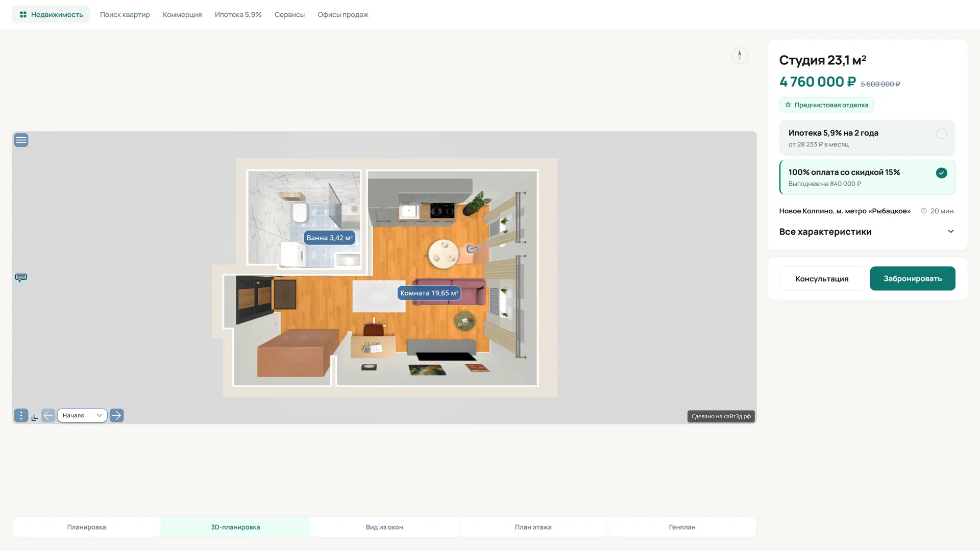Image resolution: width=980 pixels, height=551 pixels.
Task: Open the Начало view dropdown
Action: point(82,415)
